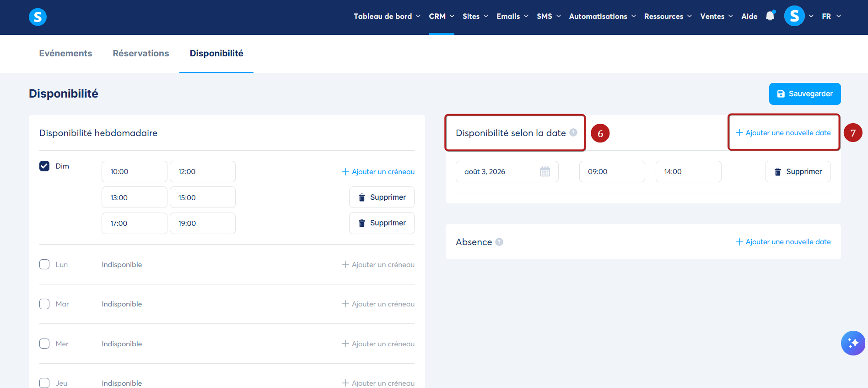Screen dimensions: 868x388
Task: Expand the Emails menu
Action: tap(512, 16)
